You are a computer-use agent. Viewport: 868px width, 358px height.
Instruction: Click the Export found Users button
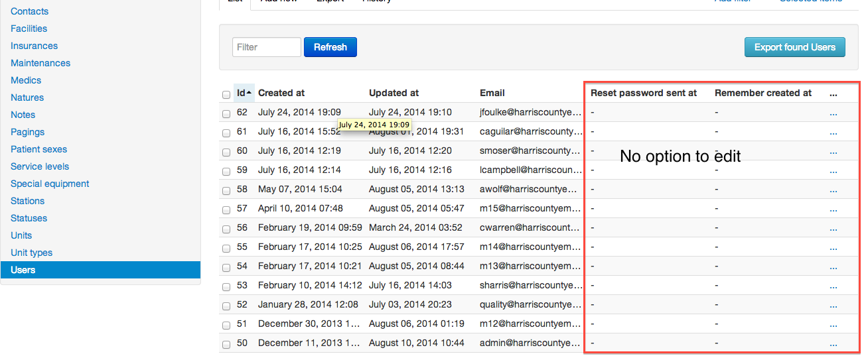795,47
